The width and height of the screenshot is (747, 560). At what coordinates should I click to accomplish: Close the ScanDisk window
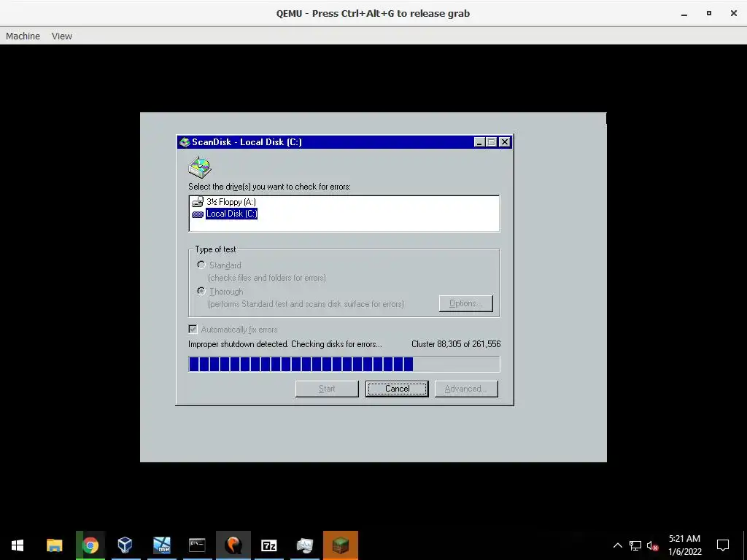click(x=505, y=142)
